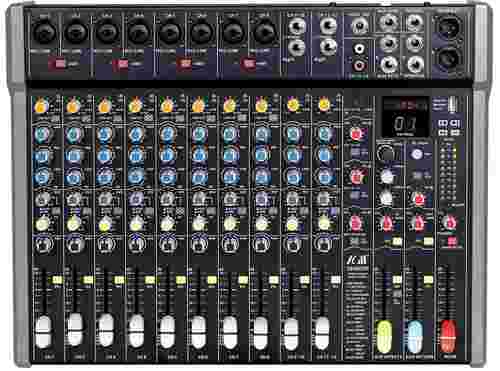Adjust the upper white knob below the effects encoder
Viewport: 500px width, 371px height.
386,177
